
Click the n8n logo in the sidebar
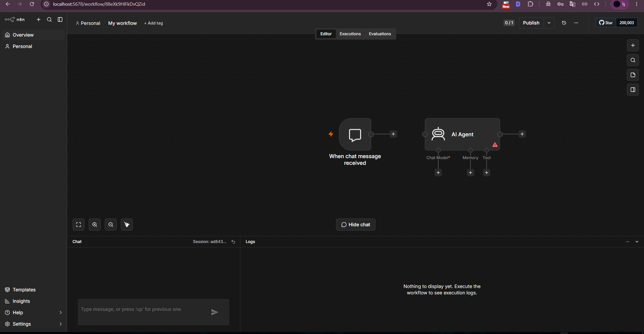14,19
